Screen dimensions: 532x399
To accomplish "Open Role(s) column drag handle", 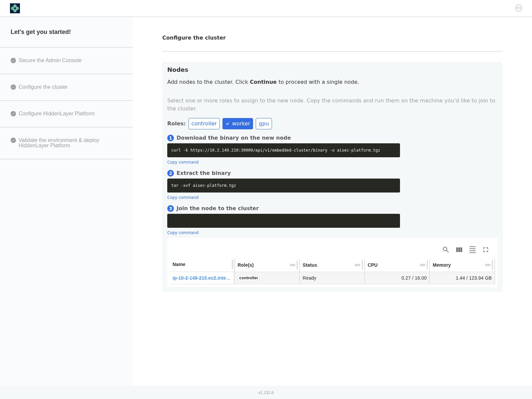I will pyautogui.click(x=293, y=265).
